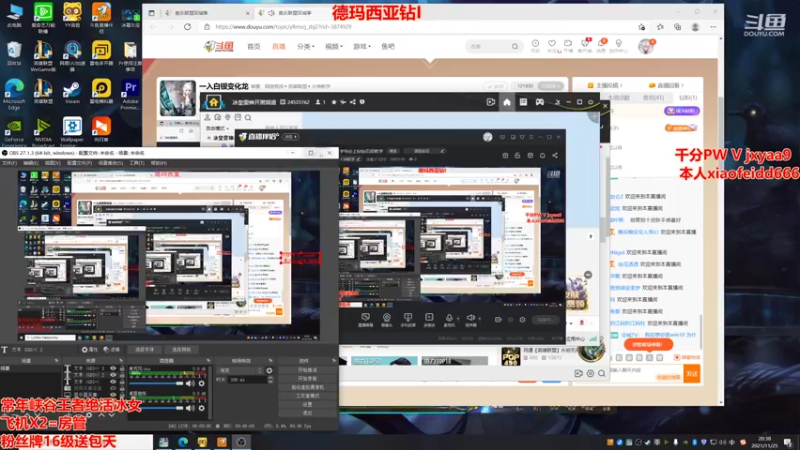Pop out Sources dock icon in OBS

click(x=121, y=361)
